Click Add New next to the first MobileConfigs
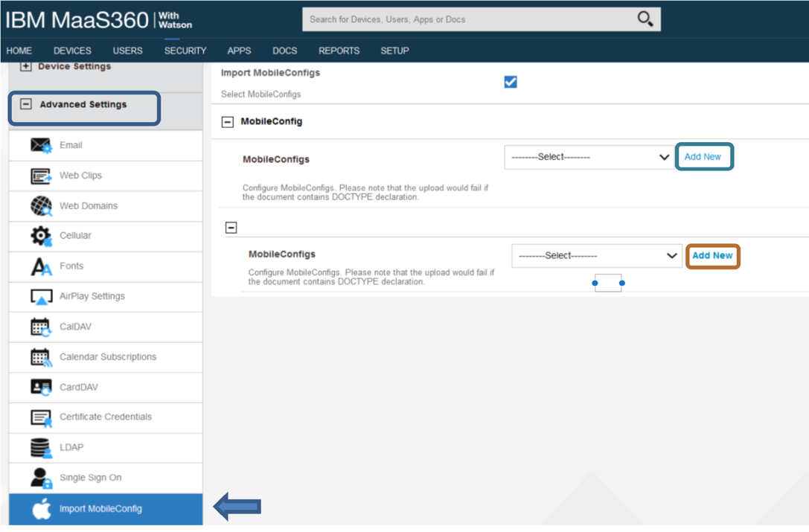The image size is (809, 532). point(704,157)
